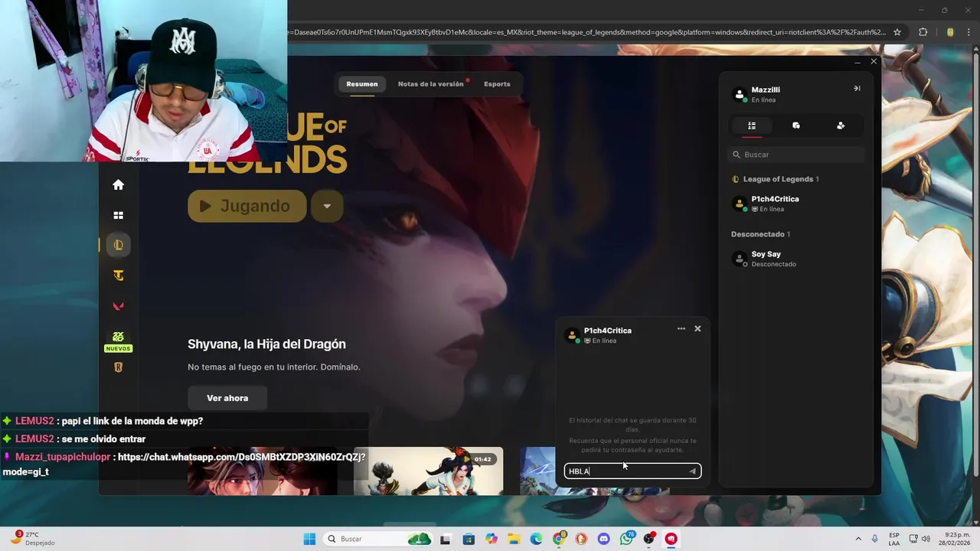Open the add friend tab icon
Screen dimensions: 980x551
click(x=841, y=126)
